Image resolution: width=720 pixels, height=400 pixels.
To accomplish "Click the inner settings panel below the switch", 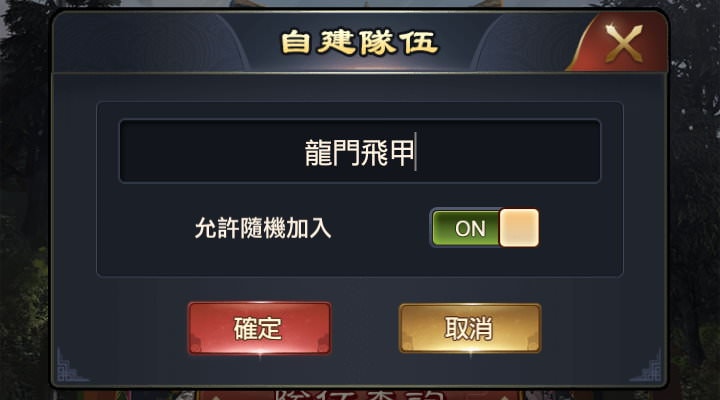I will (360, 262).
